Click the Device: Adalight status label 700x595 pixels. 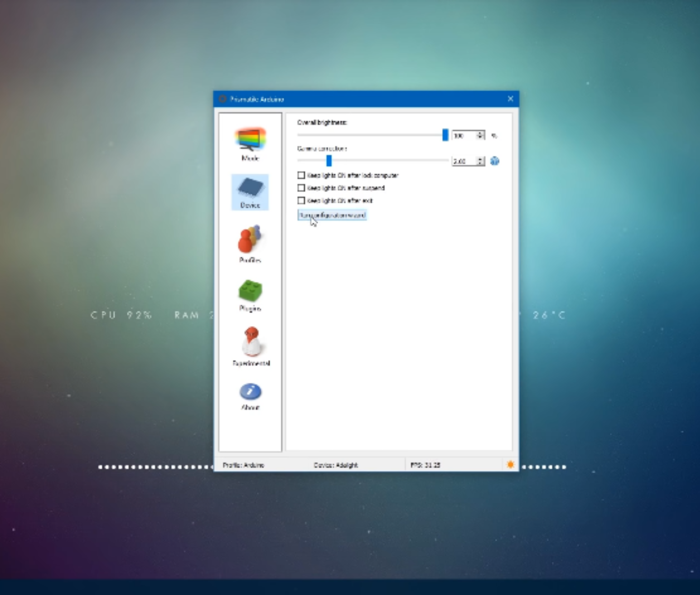[x=336, y=464]
